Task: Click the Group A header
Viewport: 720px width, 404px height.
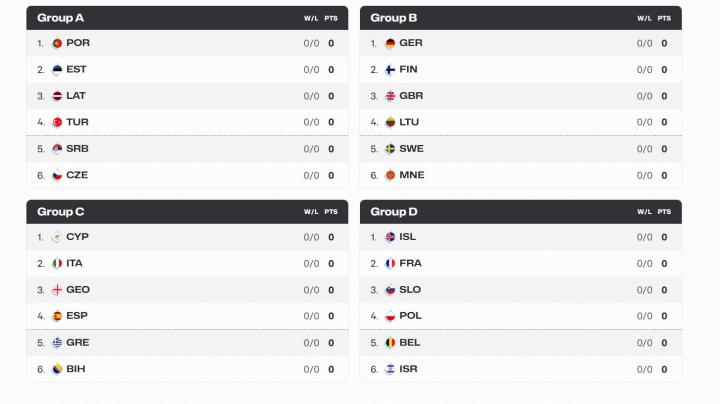Action: pyautogui.click(x=61, y=18)
